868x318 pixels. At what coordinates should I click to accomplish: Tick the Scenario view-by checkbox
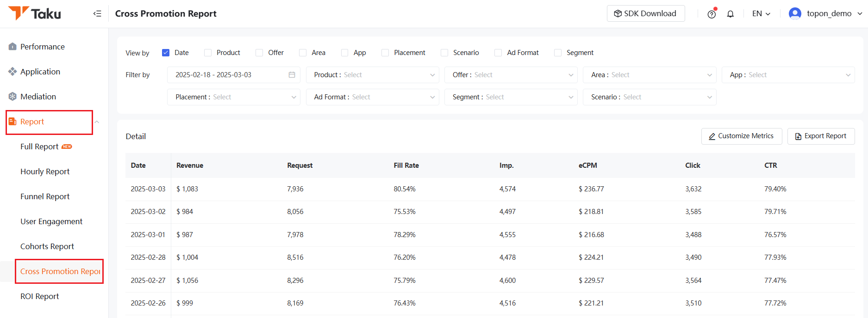click(444, 53)
